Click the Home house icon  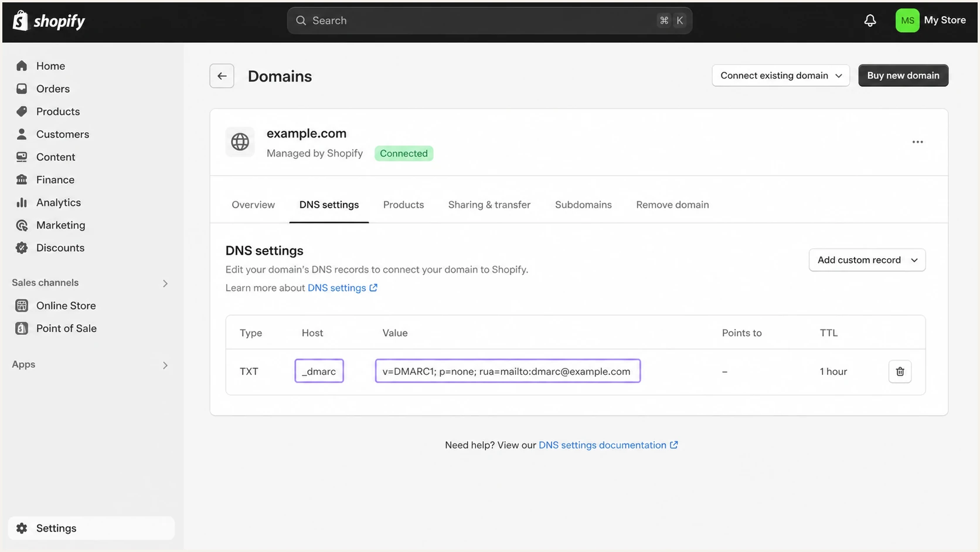(22, 66)
